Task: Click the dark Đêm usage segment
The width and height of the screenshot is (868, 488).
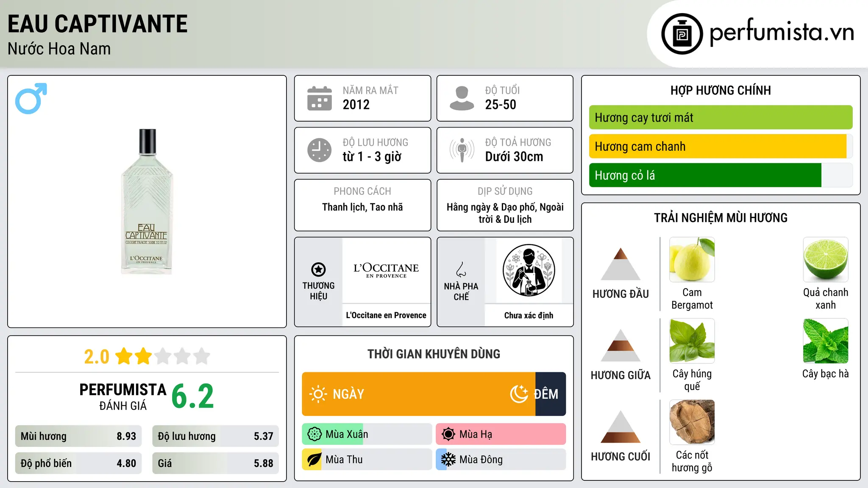Action: 551,394
